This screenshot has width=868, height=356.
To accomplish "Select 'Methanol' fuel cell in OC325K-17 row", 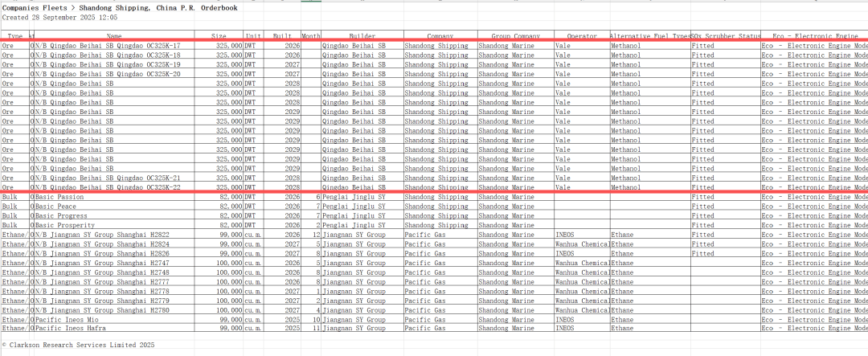I will (650, 46).
